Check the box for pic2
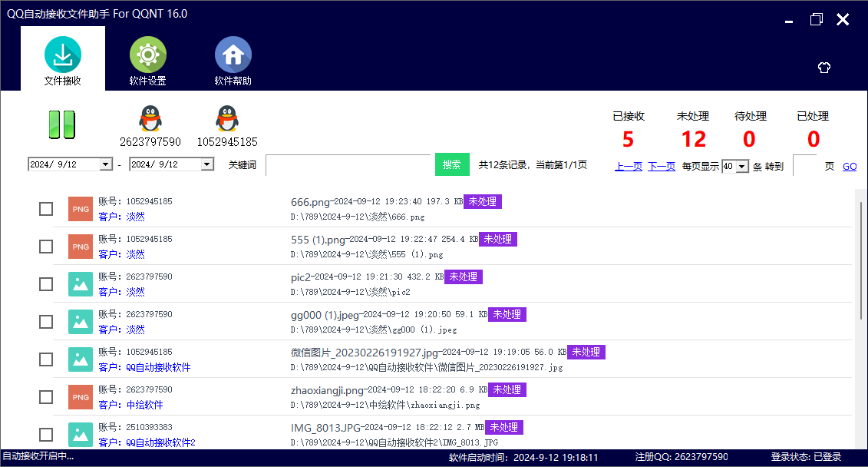 (46, 284)
